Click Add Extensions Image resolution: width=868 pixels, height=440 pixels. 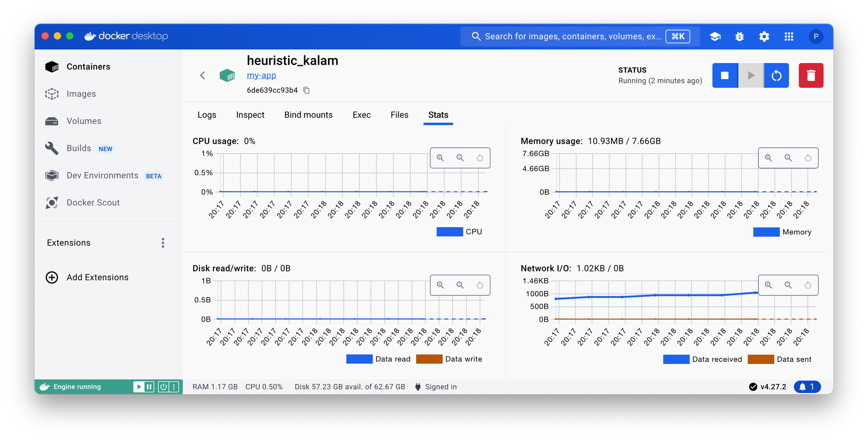tap(97, 278)
